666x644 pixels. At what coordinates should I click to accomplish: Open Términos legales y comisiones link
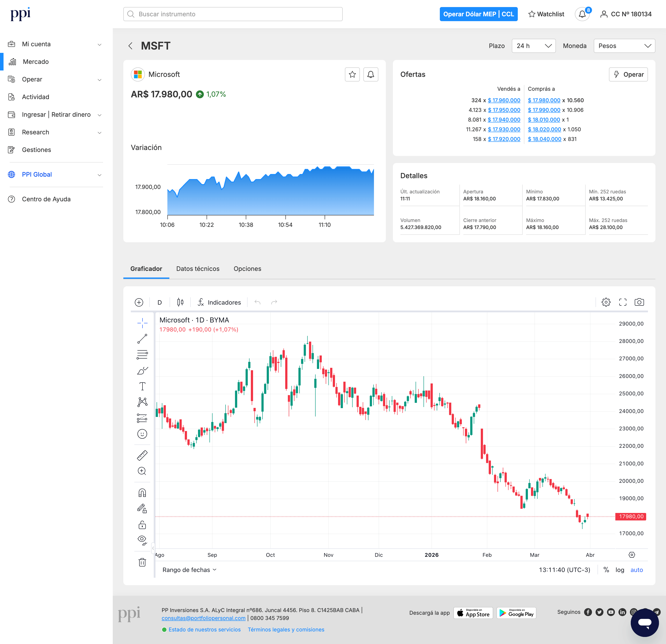pyautogui.click(x=286, y=630)
